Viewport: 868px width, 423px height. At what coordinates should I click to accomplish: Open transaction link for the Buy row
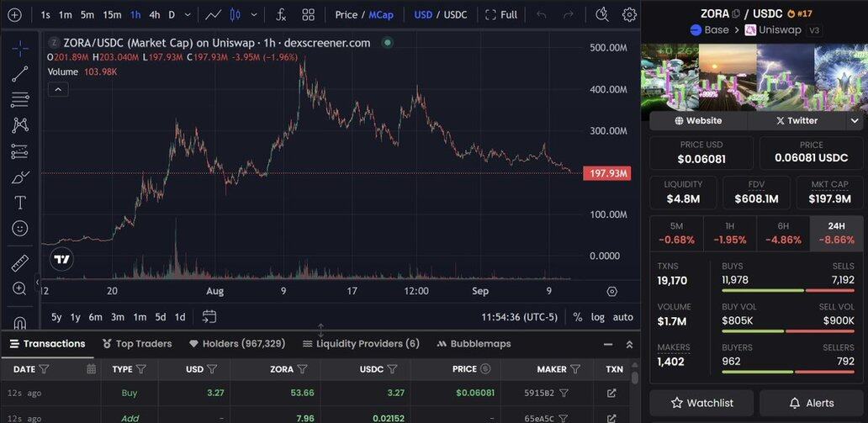611,393
